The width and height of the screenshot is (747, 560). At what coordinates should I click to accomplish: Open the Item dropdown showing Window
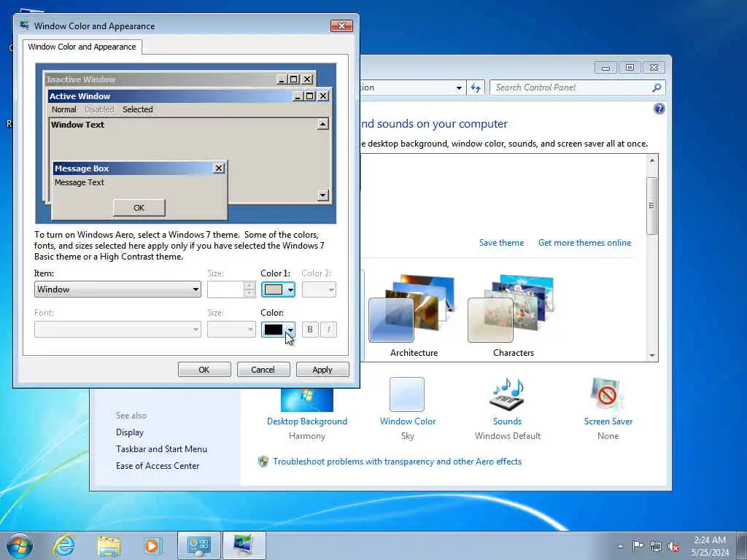(117, 289)
